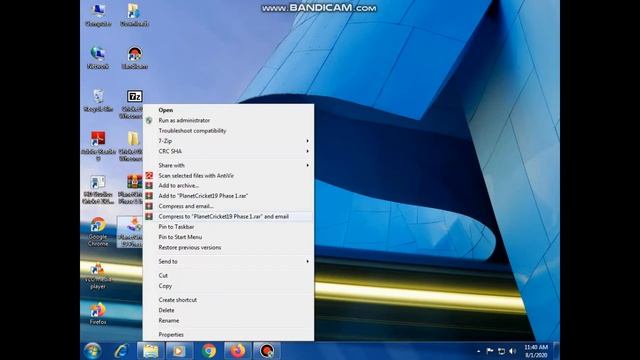
Task: Choose Compress to rar and email
Action: (228, 216)
